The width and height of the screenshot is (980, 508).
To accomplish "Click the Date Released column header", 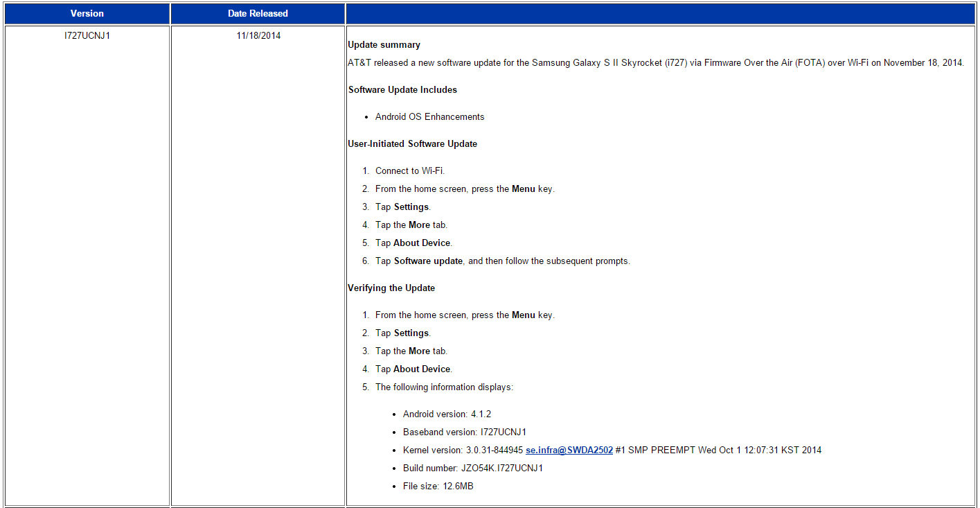I will 258,13.
